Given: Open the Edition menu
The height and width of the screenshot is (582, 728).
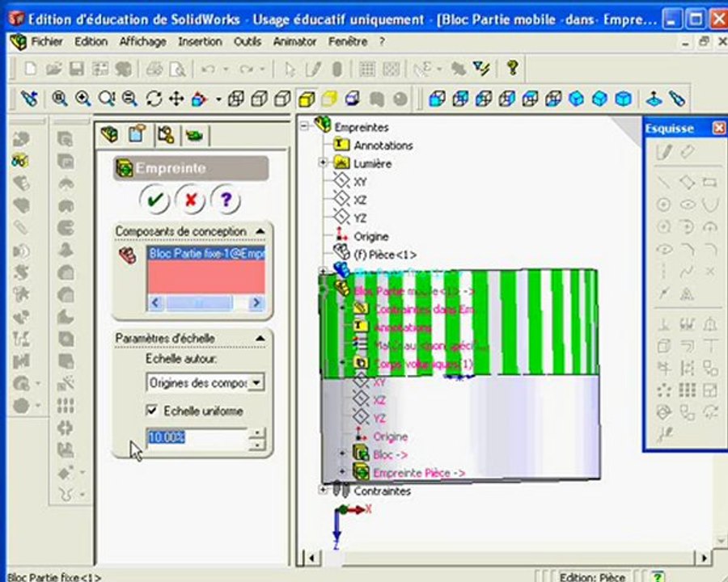Looking at the screenshot, I should (91, 42).
